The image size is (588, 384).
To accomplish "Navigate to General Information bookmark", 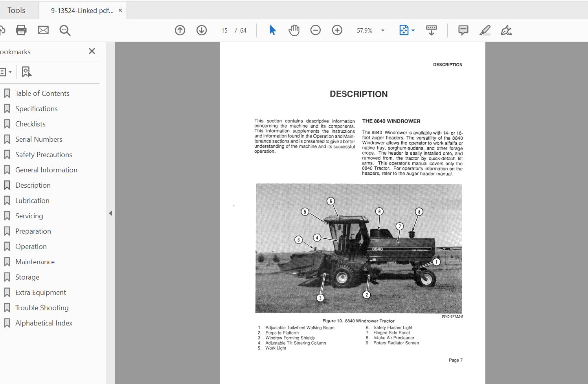I will click(46, 170).
